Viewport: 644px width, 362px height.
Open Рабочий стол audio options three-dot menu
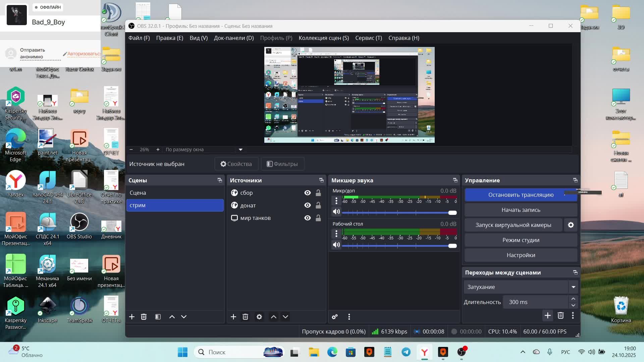pos(336,233)
